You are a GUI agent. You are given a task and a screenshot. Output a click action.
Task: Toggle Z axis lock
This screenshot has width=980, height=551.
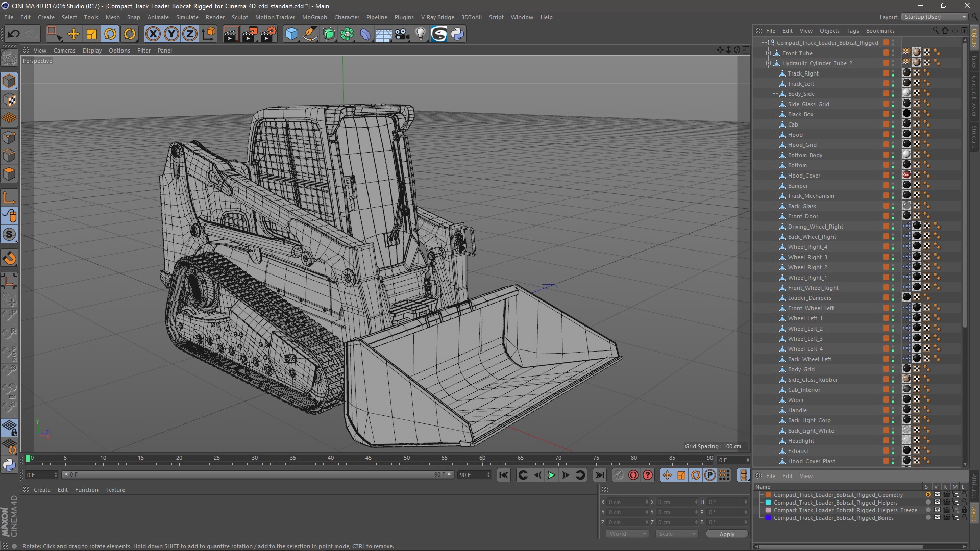pos(190,34)
